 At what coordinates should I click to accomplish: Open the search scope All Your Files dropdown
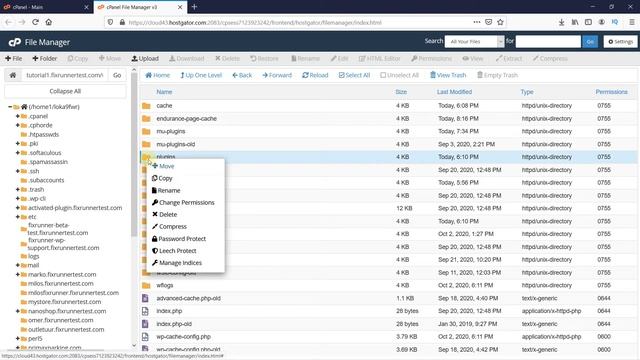[x=474, y=42]
